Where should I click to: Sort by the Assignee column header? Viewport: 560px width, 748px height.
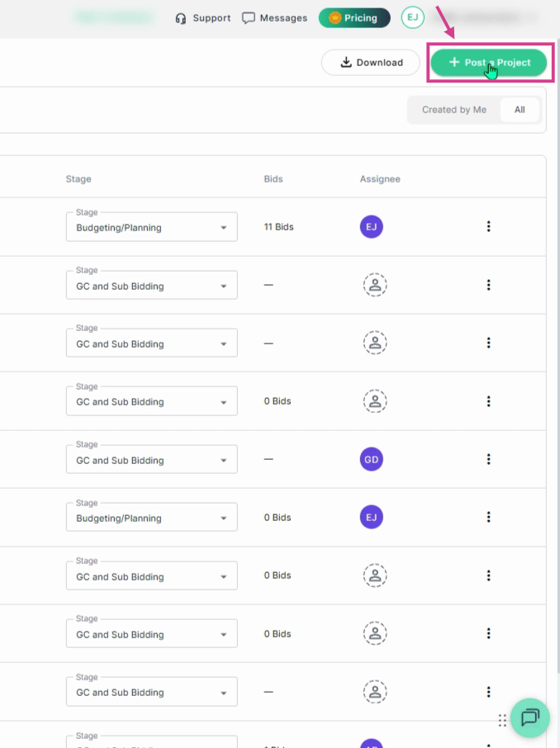tap(380, 179)
